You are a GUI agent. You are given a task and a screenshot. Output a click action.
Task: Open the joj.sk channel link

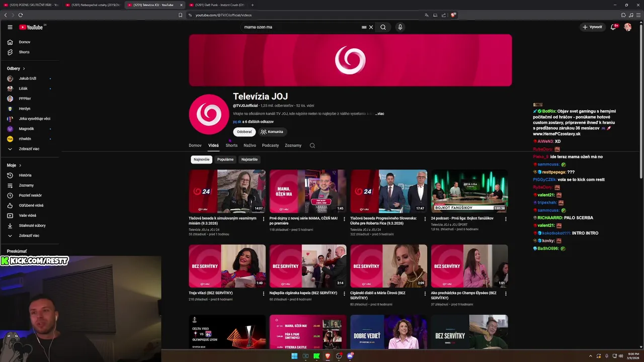pyautogui.click(x=237, y=122)
